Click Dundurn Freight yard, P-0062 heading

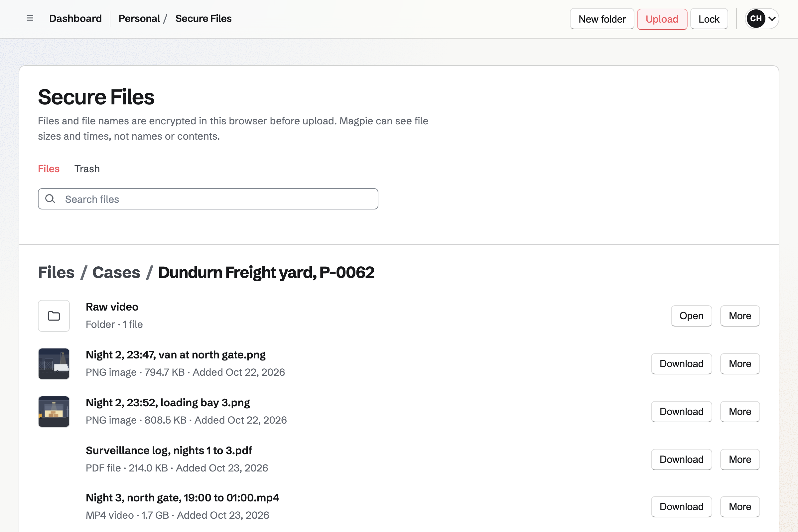coord(266,272)
